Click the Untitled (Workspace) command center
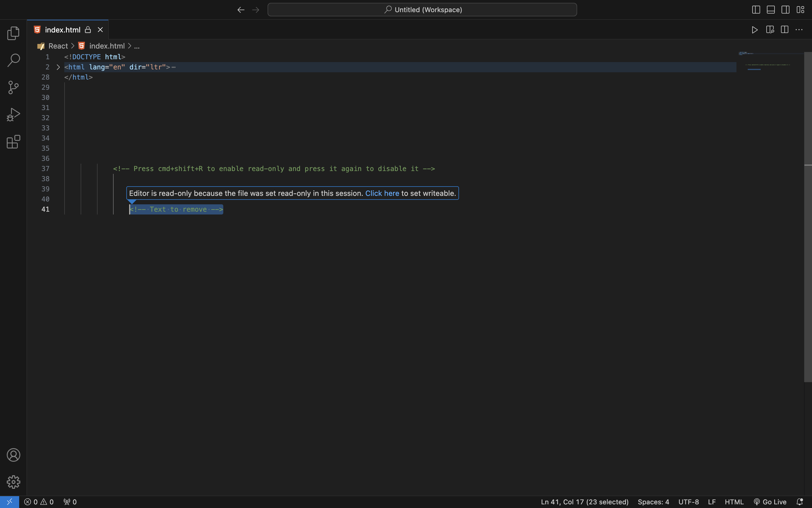812x508 pixels. pos(422,10)
